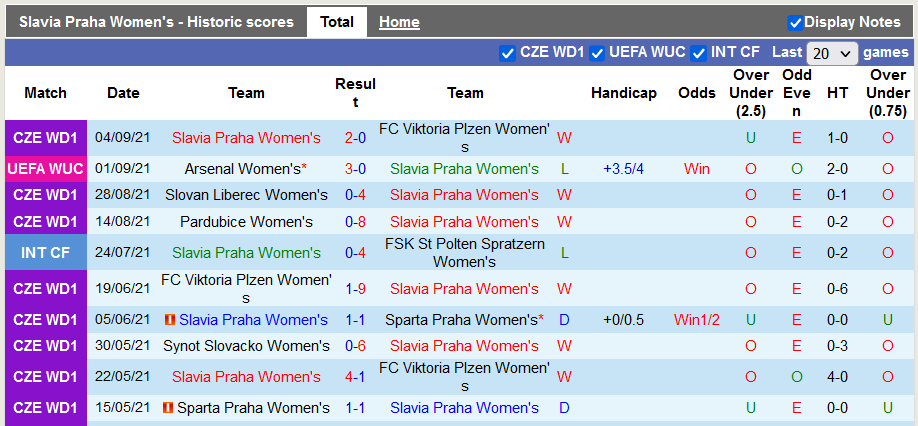Viewport: 918px width, 426px height.
Task: Open the 3-0 result of the Arsenal match
Action: (x=355, y=169)
